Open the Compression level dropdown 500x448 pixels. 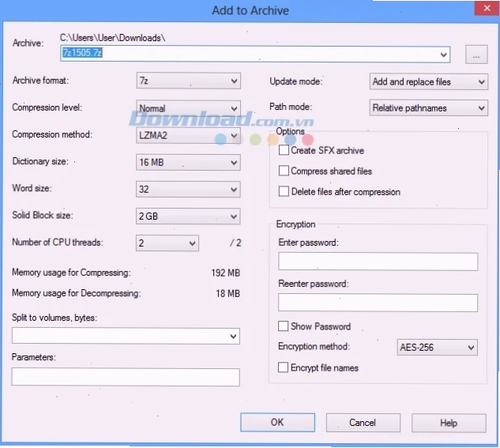(x=188, y=108)
